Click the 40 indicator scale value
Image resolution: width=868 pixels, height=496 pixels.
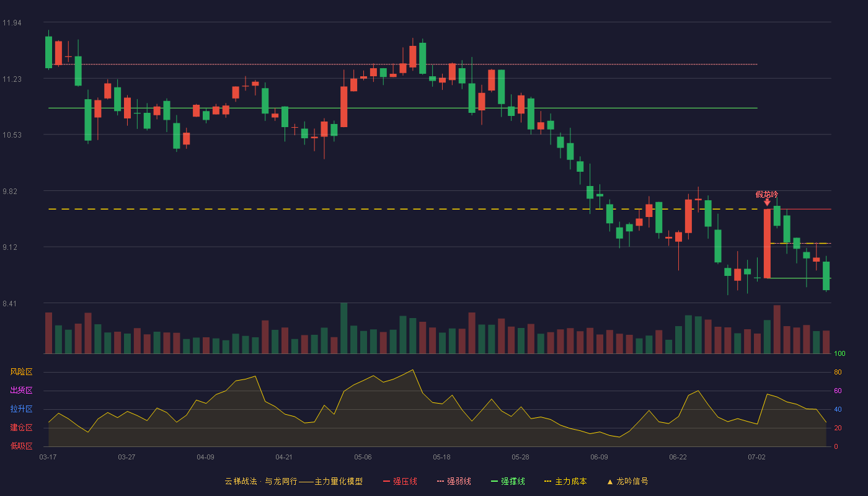[x=838, y=409]
